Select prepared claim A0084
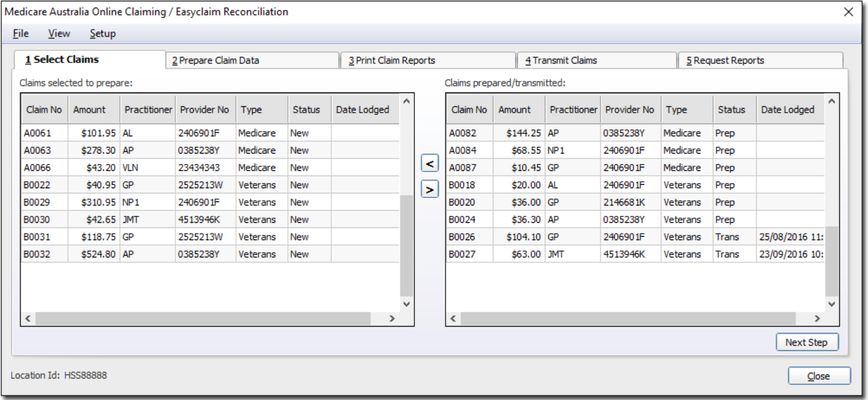868x400 pixels. coord(635,150)
